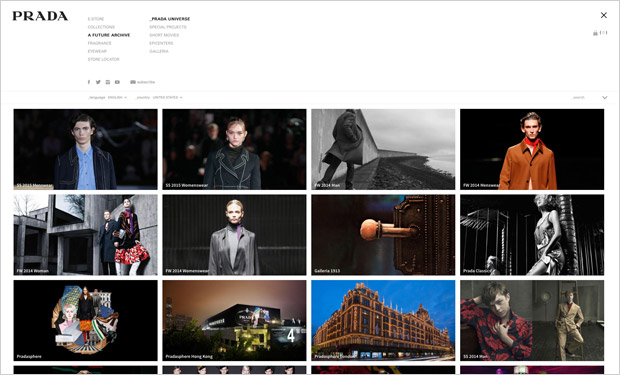620x375 pixels.
Task: Open Pradasphere London Harrods building thumbnail
Action: click(383, 320)
